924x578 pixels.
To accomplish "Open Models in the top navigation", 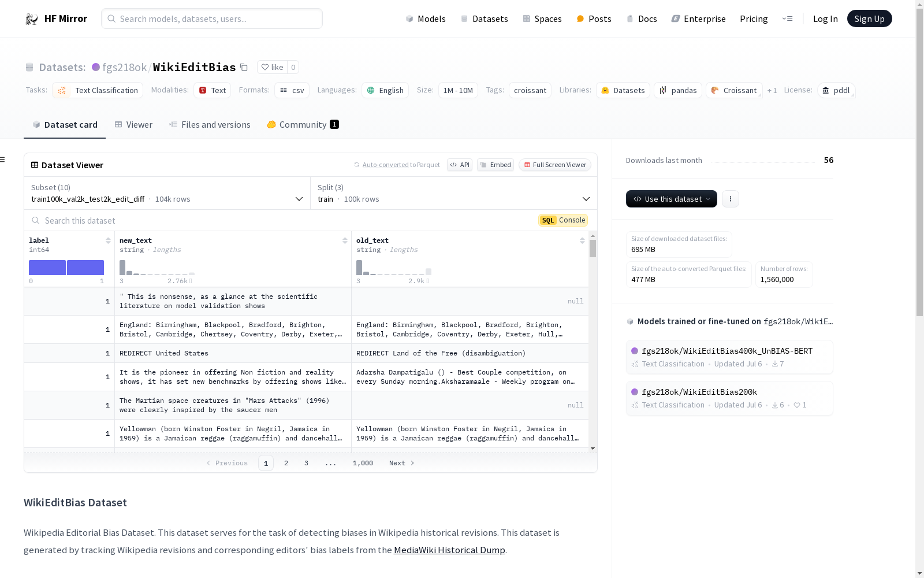I will click(426, 19).
